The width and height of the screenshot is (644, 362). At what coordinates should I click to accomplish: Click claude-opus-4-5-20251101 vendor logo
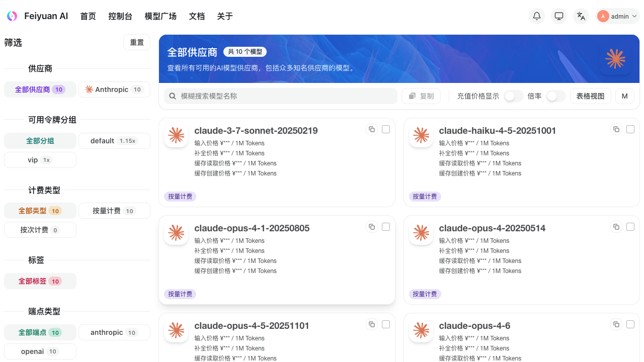(176, 330)
